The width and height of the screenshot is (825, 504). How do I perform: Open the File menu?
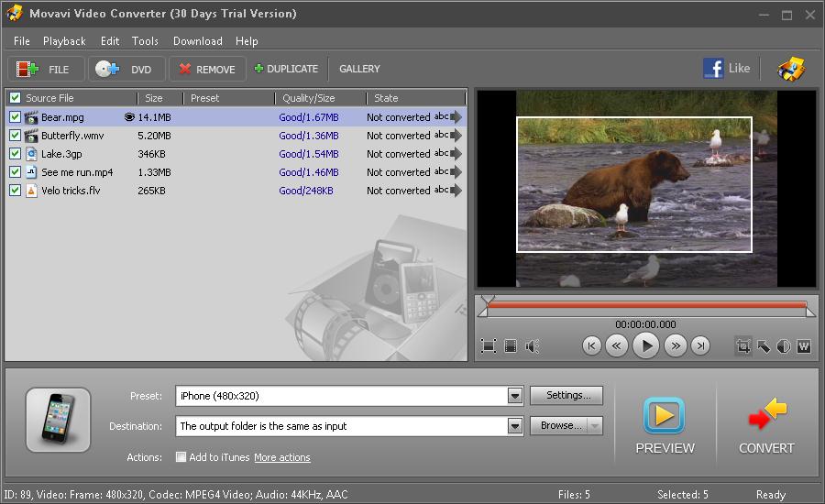coord(22,41)
